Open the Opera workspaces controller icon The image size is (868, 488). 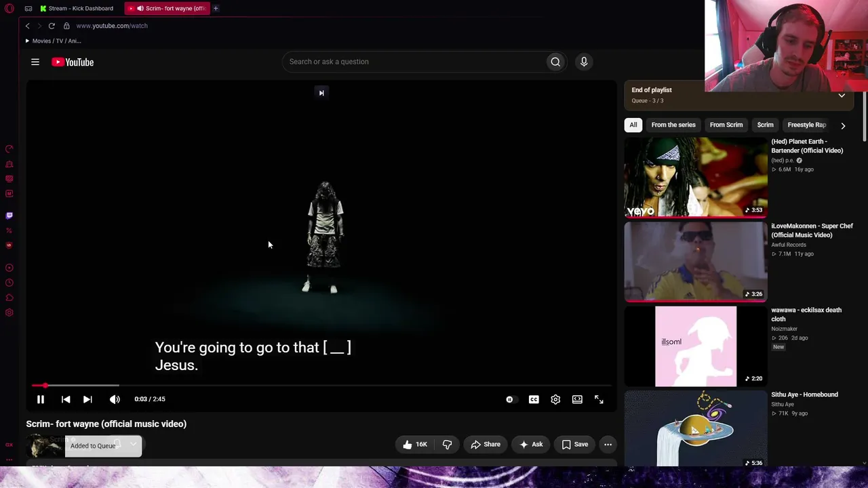pyautogui.click(x=28, y=8)
